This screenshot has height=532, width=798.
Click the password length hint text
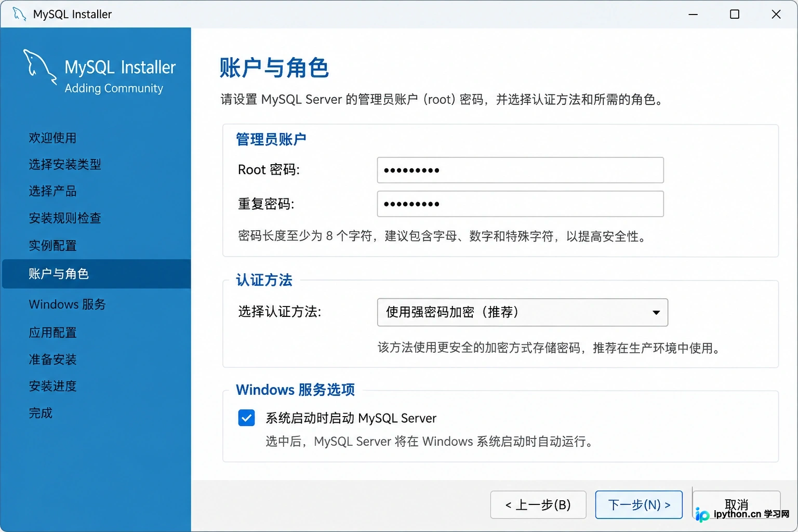pos(443,236)
